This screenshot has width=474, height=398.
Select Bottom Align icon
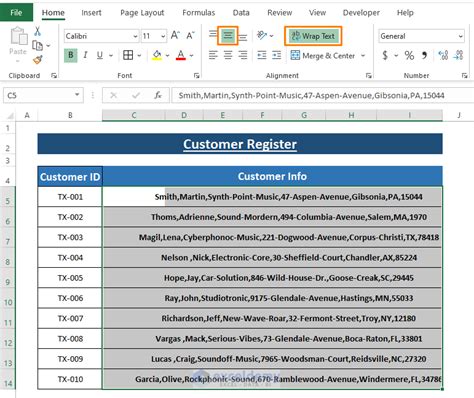coord(243,37)
